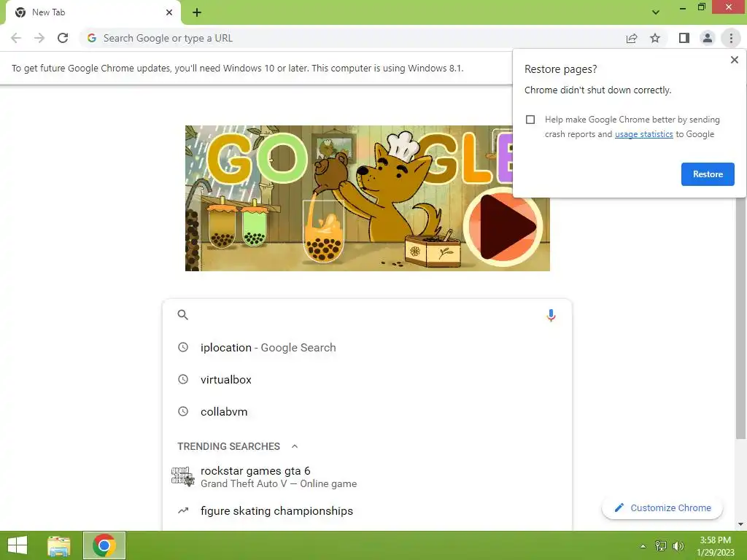747x560 pixels.
Task: Click the Google G icon in address bar
Action: (92, 38)
